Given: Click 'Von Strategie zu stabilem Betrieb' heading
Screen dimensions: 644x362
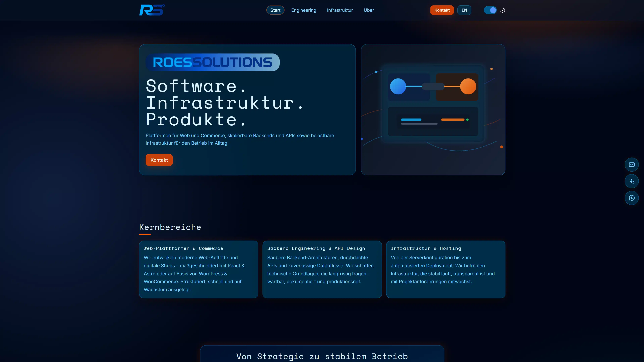Looking at the screenshot, I should (322, 356).
